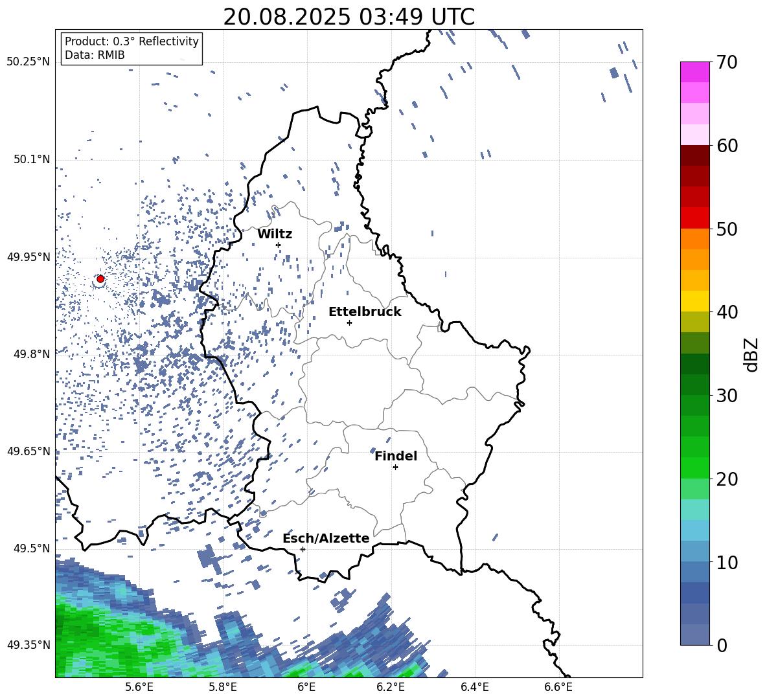The image size is (767, 700).
Task: Click the 49.5°N latitude label
Action: click(32, 548)
